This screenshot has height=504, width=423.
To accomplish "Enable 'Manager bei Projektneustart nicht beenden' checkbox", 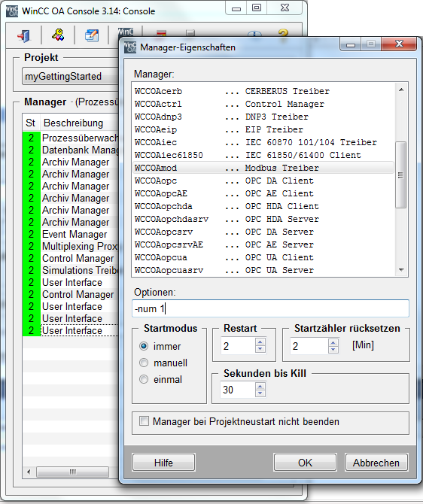I will (x=144, y=421).
